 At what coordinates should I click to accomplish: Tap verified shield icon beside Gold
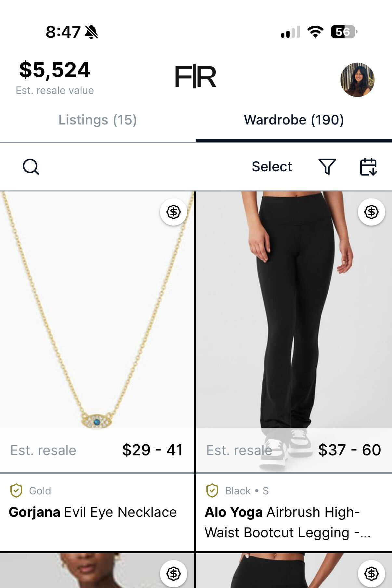(x=16, y=490)
